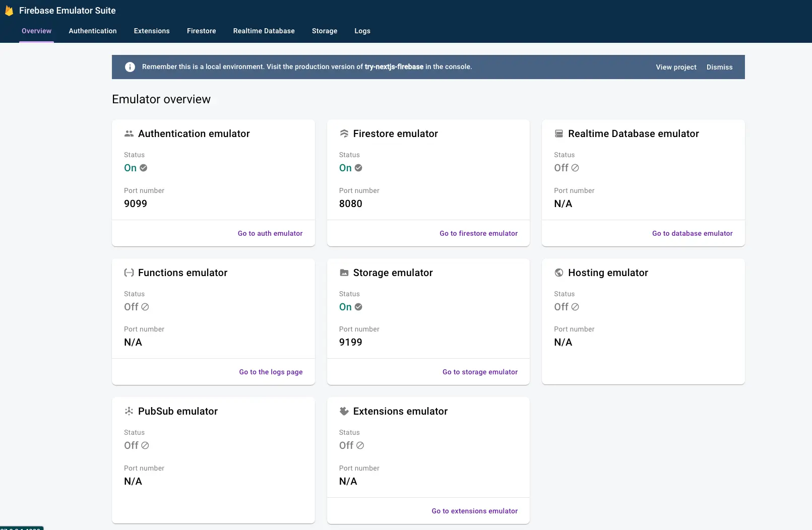Image resolution: width=812 pixels, height=530 pixels.
Task: Follow Go to the logs page link
Action: tap(271, 372)
